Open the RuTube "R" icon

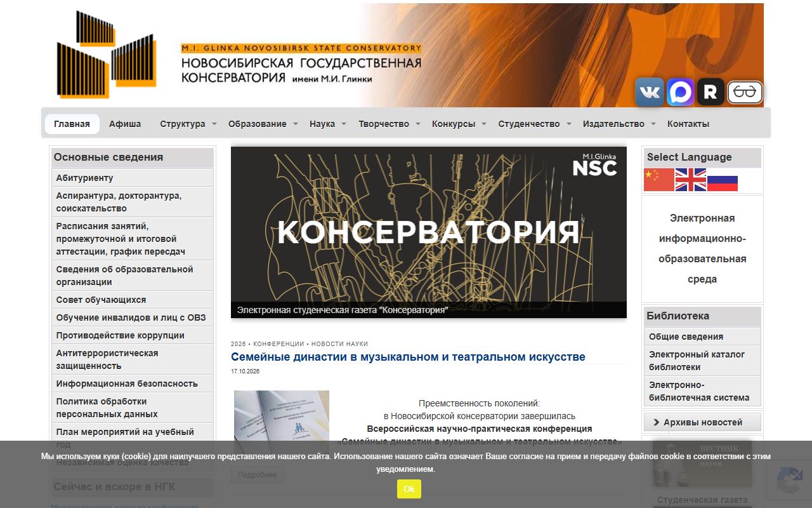tap(710, 92)
